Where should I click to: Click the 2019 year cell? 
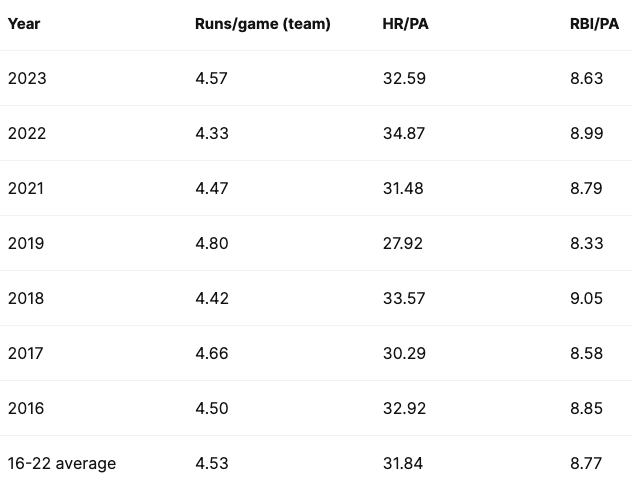point(27,243)
